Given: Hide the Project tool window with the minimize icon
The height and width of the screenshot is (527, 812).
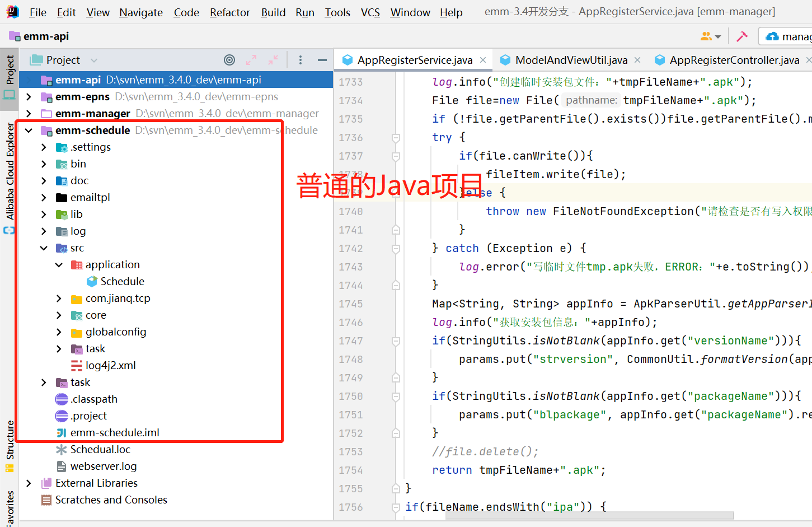Looking at the screenshot, I should [322, 60].
